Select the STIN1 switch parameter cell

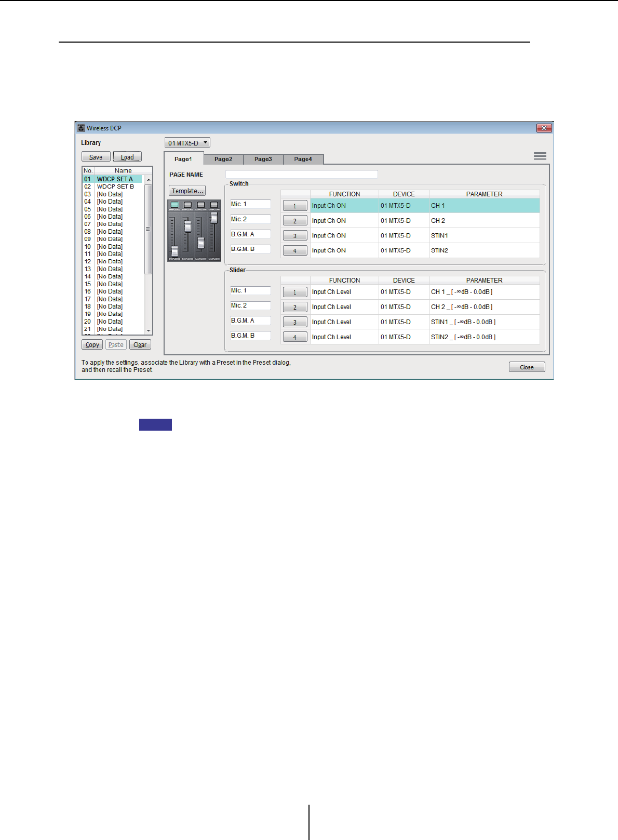tap(484, 236)
